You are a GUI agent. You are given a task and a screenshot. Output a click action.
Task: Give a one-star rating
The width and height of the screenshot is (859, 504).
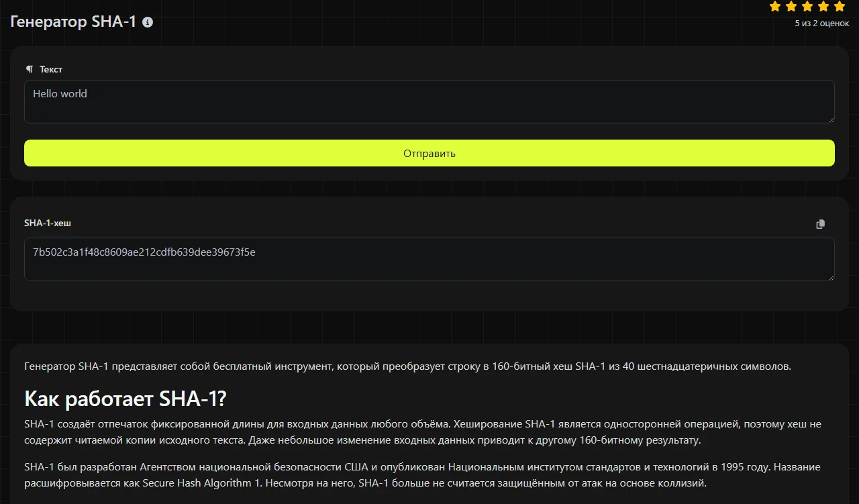tap(775, 7)
